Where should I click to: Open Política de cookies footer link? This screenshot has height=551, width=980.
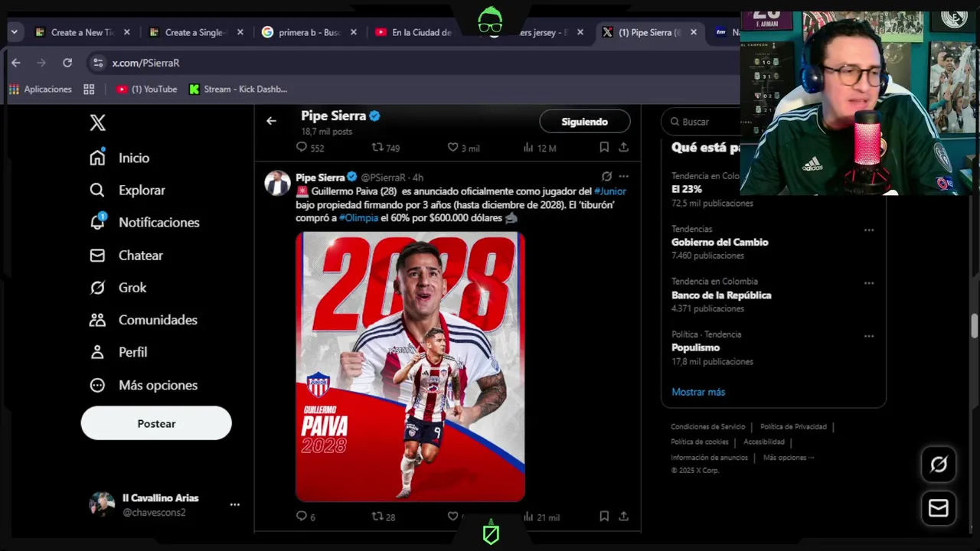pos(700,442)
